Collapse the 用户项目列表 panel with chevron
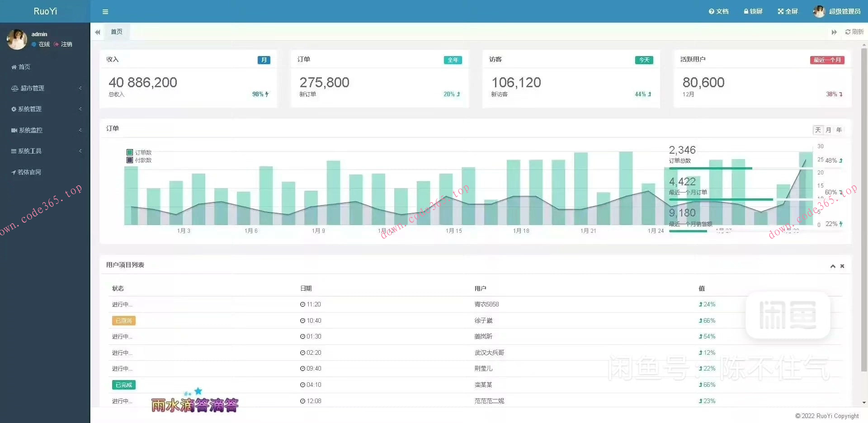 [x=833, y=266]
